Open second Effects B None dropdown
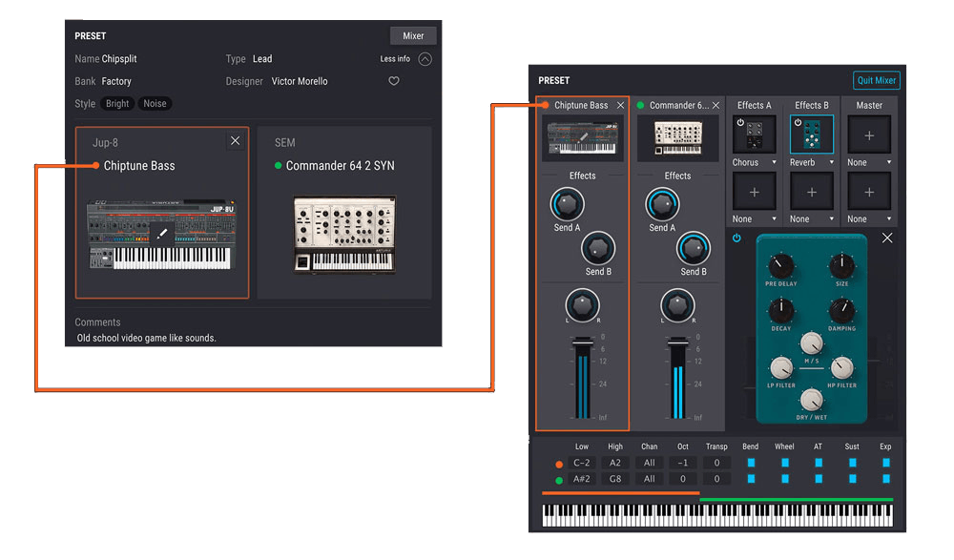Image resolution: width=954 pixels, height=560 pixels. (x=812, y=219)
